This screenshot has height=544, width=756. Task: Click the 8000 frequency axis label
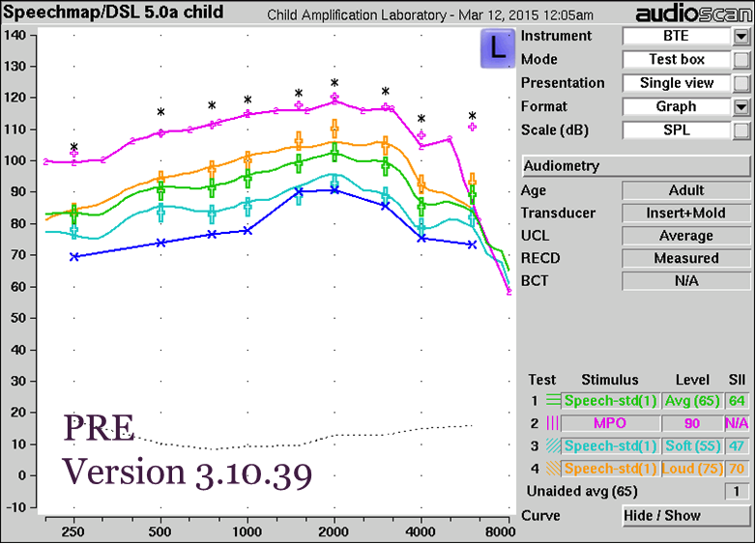(x=500, y=532)
